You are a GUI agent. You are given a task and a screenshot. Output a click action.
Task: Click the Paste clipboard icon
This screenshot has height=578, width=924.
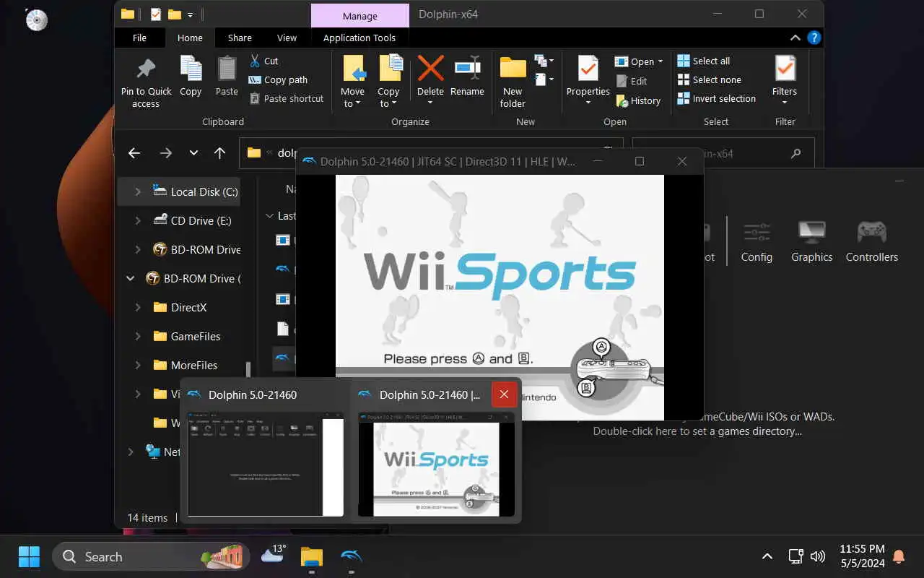(x=227, y=69)
